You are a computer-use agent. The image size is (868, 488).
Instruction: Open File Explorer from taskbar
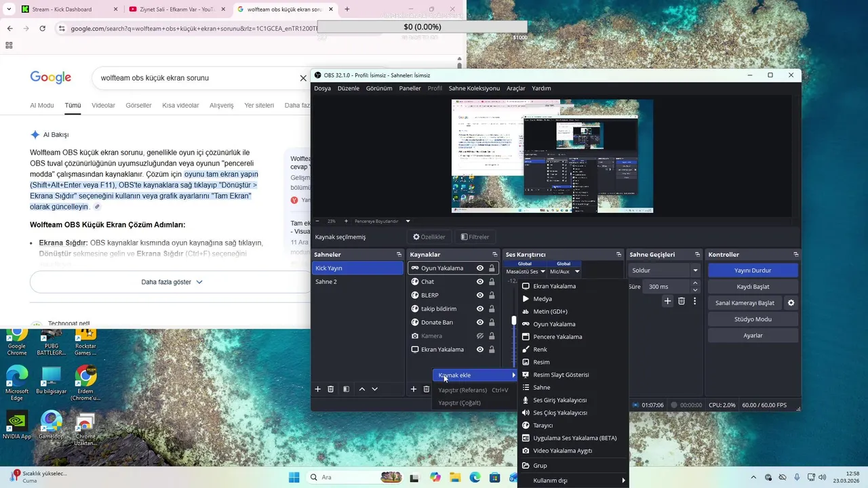[456, 477]
